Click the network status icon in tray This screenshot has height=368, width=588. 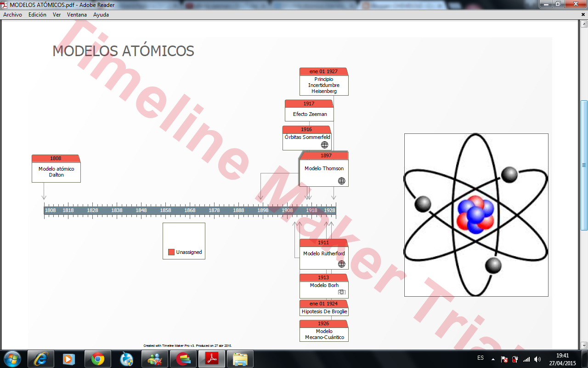pos(526,359)
